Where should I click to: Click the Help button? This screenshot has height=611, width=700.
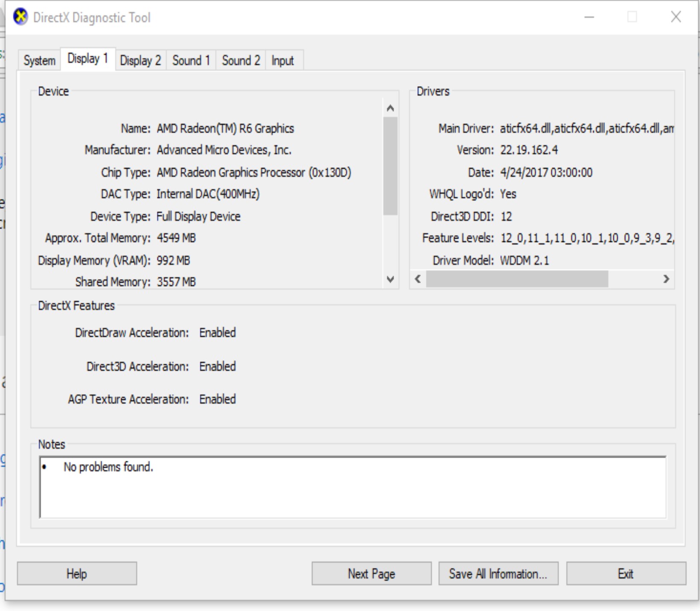(77, 573)
